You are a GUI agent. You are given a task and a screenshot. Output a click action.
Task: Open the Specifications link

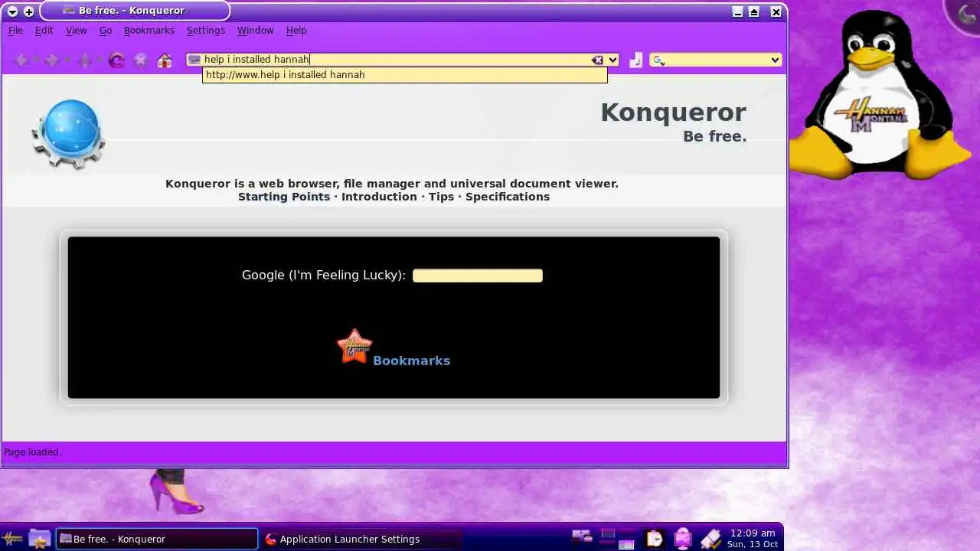pos(508,197)
